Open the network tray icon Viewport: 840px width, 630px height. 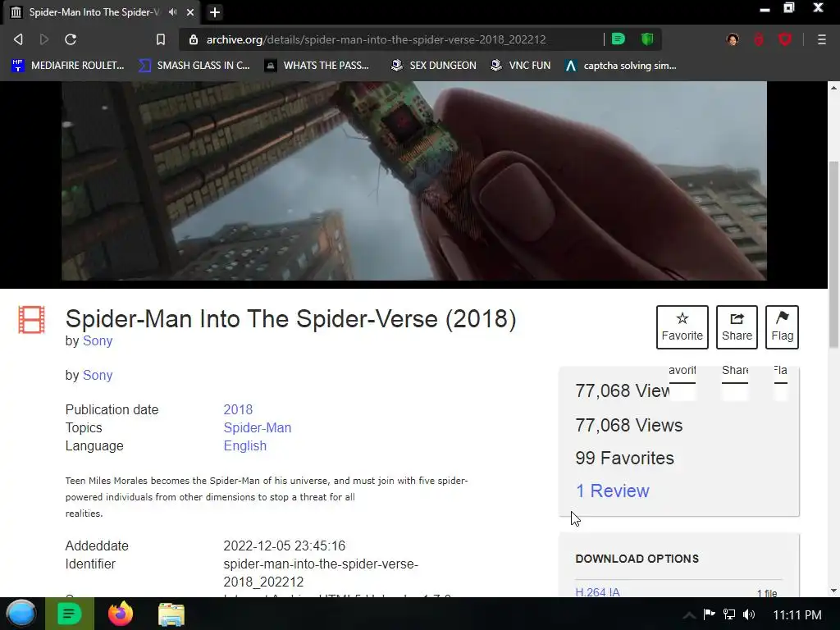729,614
